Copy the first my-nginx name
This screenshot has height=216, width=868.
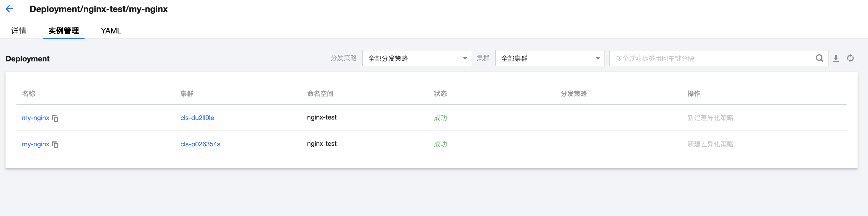click(x=55, y=118)
